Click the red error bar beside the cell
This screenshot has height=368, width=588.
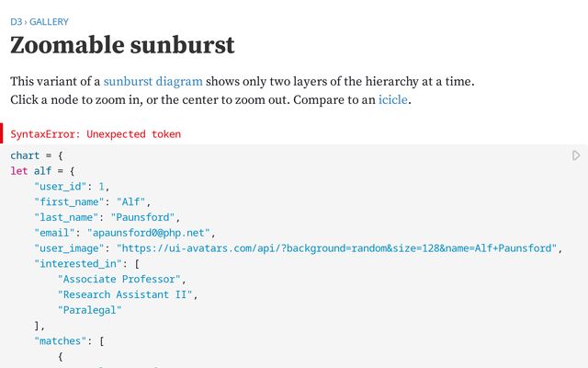pos(3,134)
